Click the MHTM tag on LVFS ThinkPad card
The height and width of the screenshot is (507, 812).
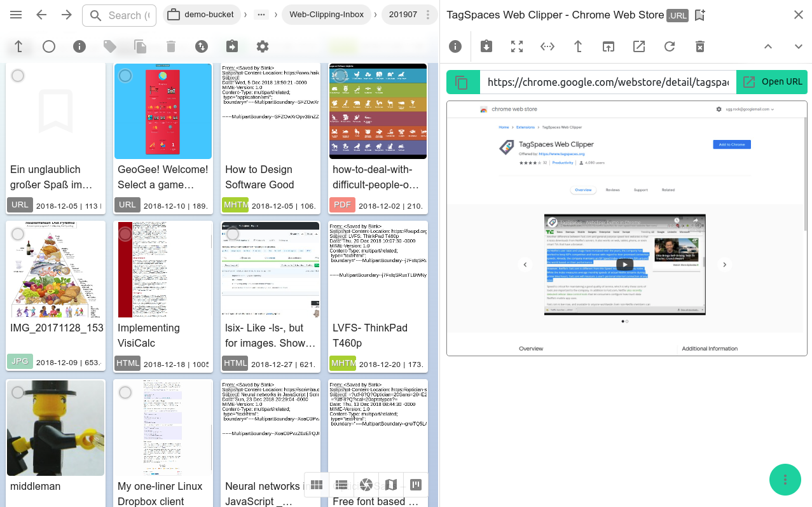click(343, 363)
